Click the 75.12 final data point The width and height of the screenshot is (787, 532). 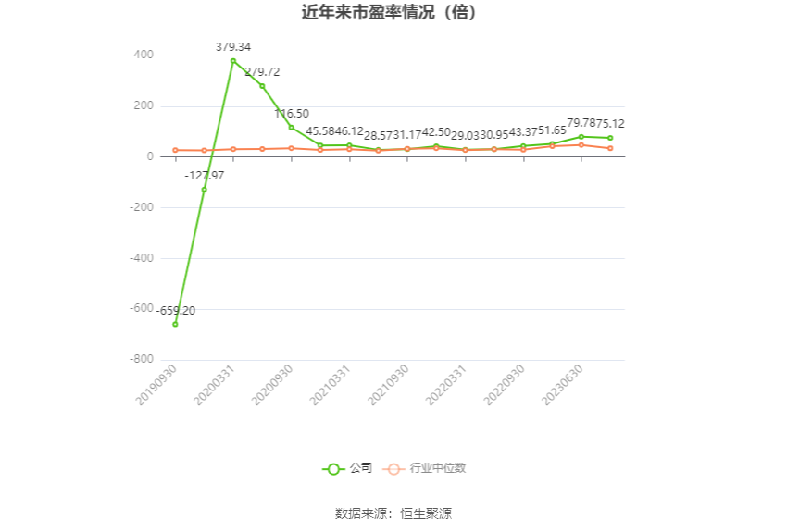(x=610, y=138)
